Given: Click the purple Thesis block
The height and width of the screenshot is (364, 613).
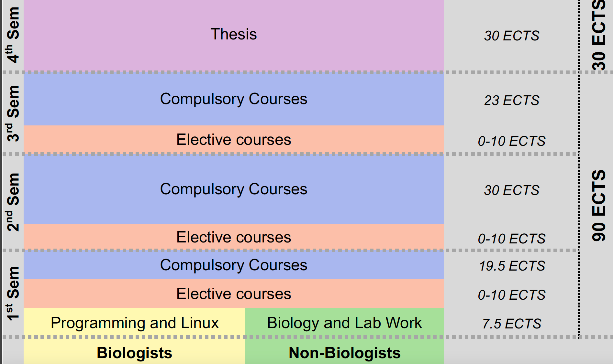Looking at the screenshot, I should click(x=234, y=35).
